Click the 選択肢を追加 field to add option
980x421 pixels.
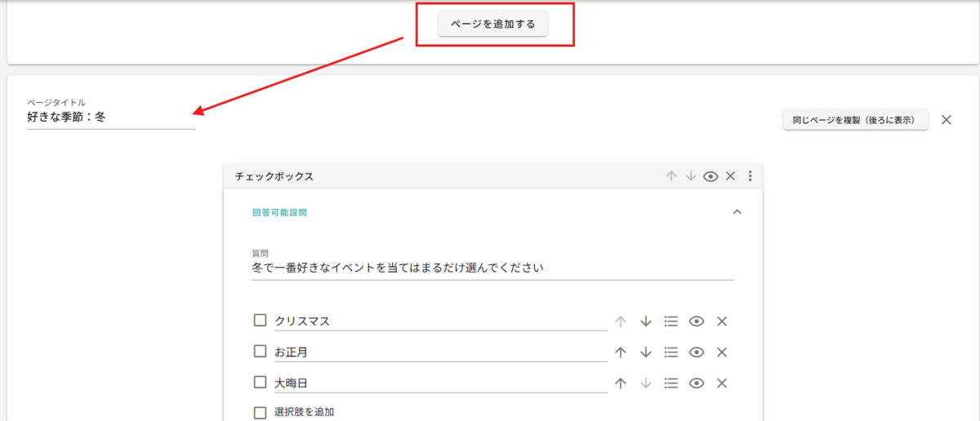pos(305,412)
